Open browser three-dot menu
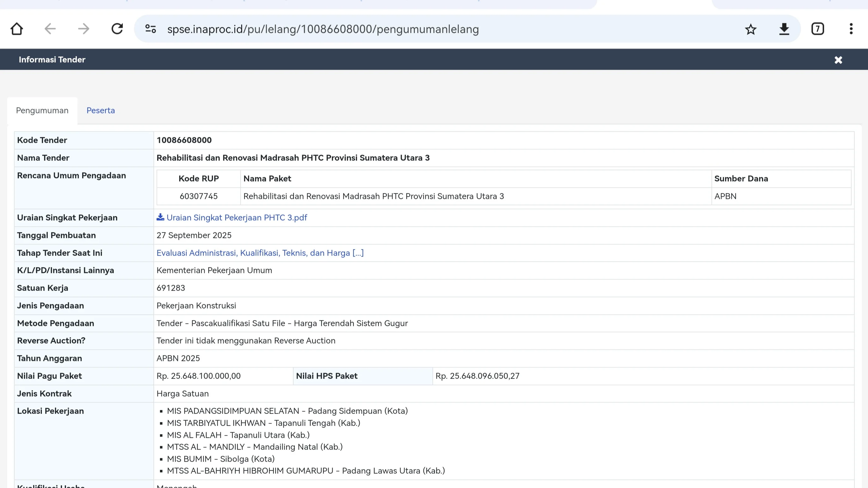Screen dimensions: 868x488 pos(851,29)
